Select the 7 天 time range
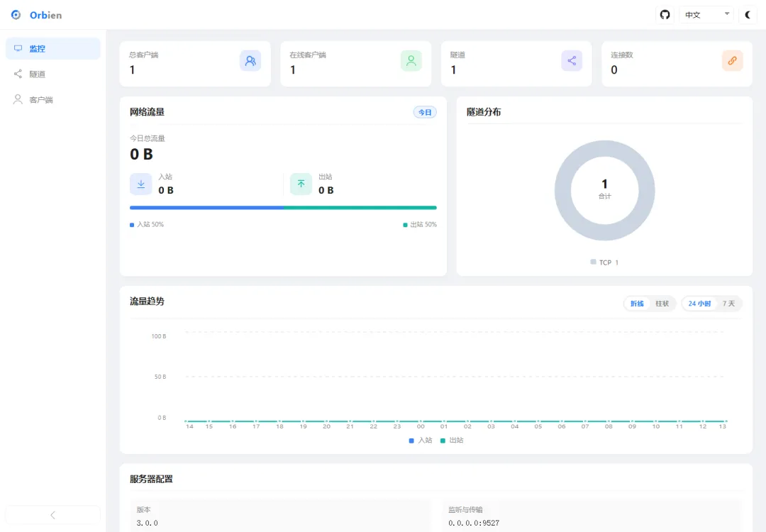This screenshot has width=766, height=532. point(728,304)
